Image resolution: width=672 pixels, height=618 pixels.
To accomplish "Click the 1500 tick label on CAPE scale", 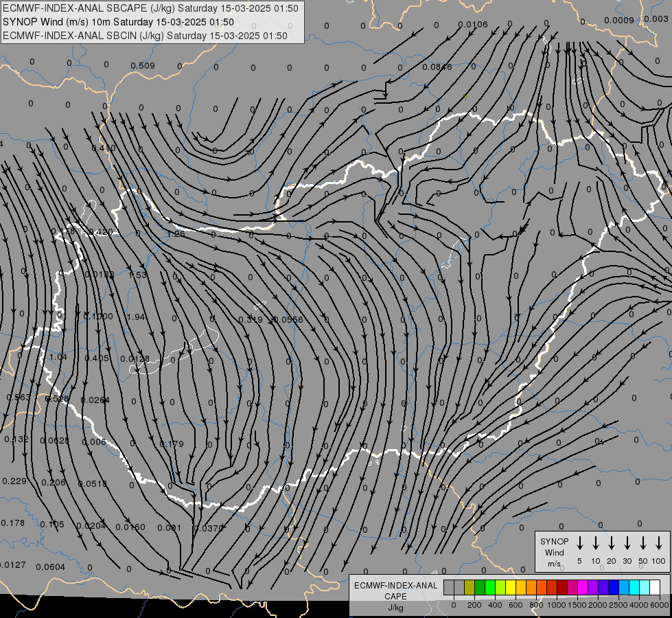I will tap(577, 605).
